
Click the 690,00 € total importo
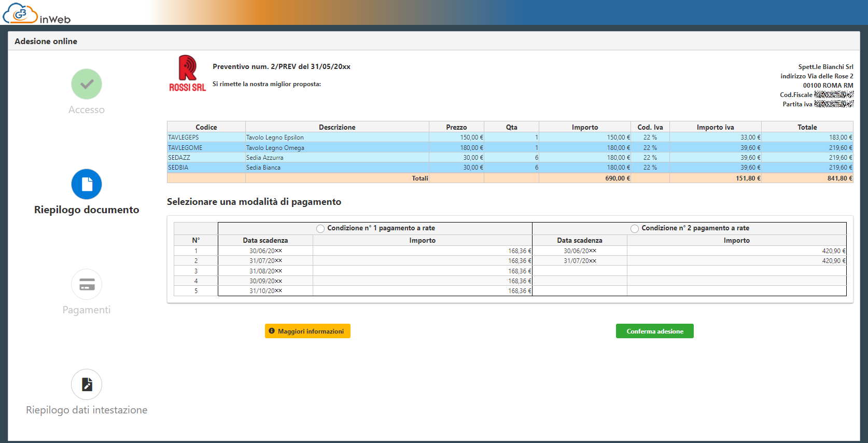pyautogui.click(x=618, y=178)
